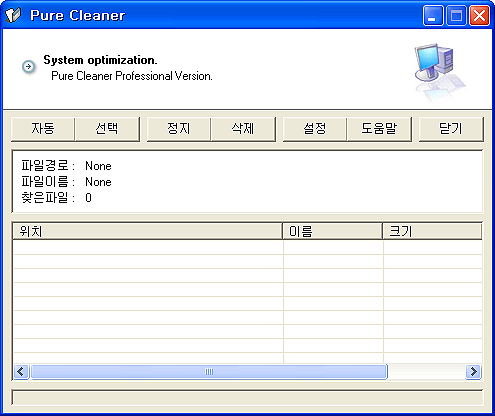
Task: Click the Pure Cleaner title bar icon
Action: pos(13,15)
